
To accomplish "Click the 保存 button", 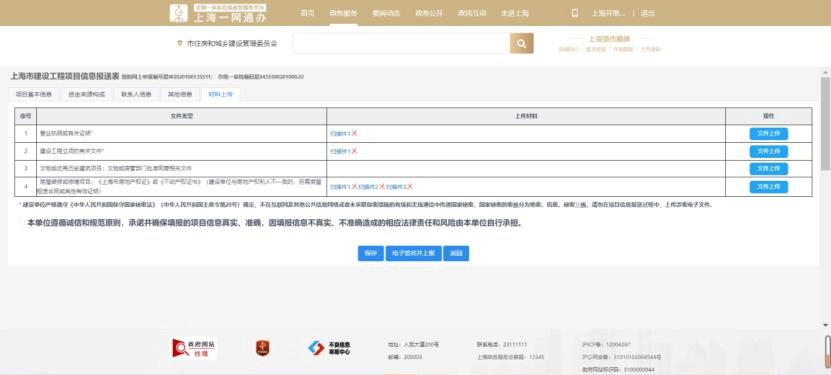I will click(x=370, y=254).
